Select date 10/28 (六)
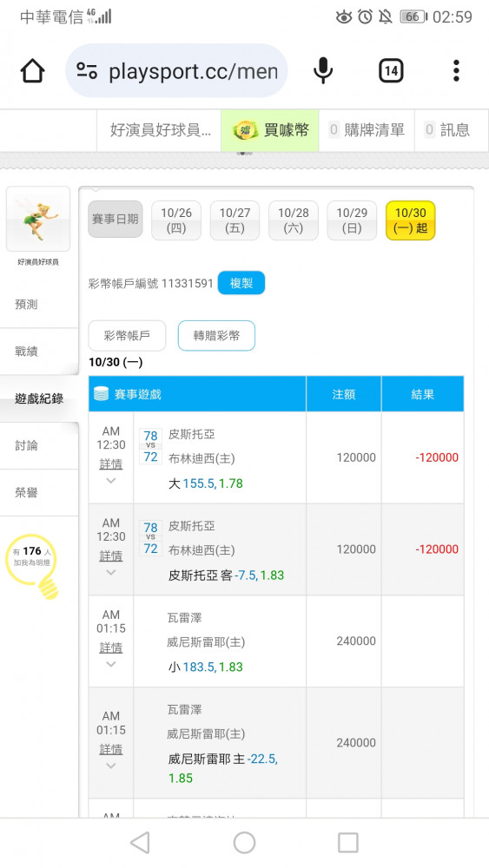The width and height of the screenshot is (489, 868). click(x=294, y=220)
